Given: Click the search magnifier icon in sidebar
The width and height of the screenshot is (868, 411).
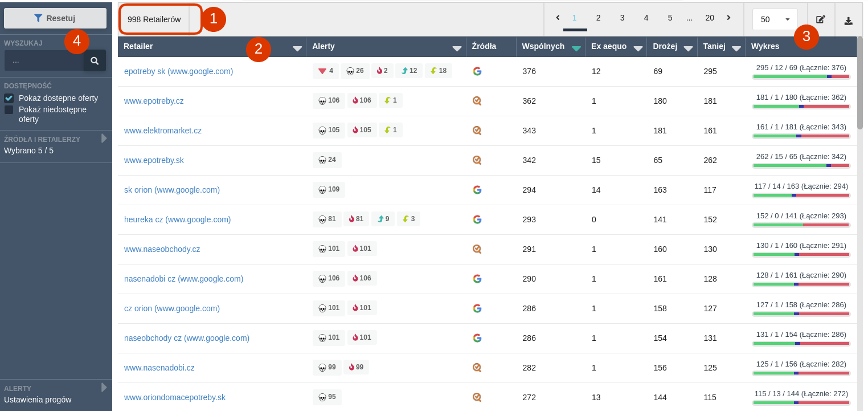Looking at the screenshot, I should (x=95, y=60).
